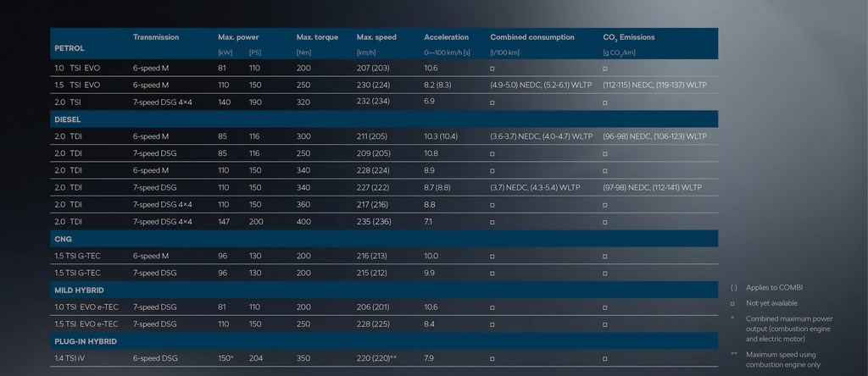Select the MILD HYBRID section header
868x376 pixels.
tap(80, 290)
